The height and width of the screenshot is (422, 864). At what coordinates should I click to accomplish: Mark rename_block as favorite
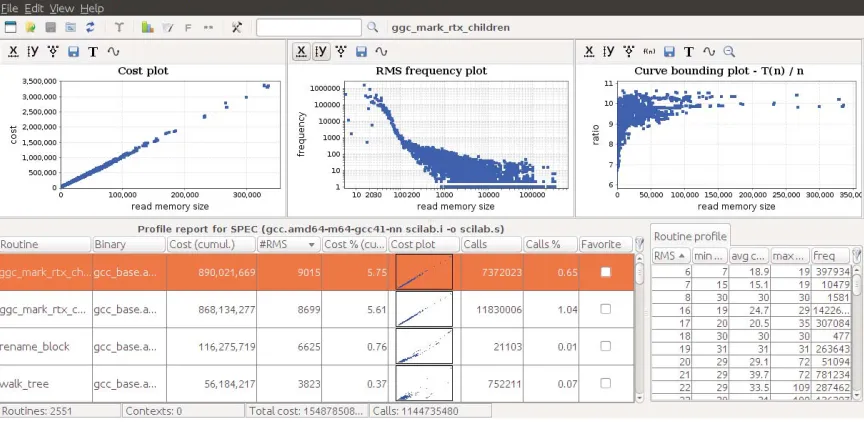[x=606, y=346]
